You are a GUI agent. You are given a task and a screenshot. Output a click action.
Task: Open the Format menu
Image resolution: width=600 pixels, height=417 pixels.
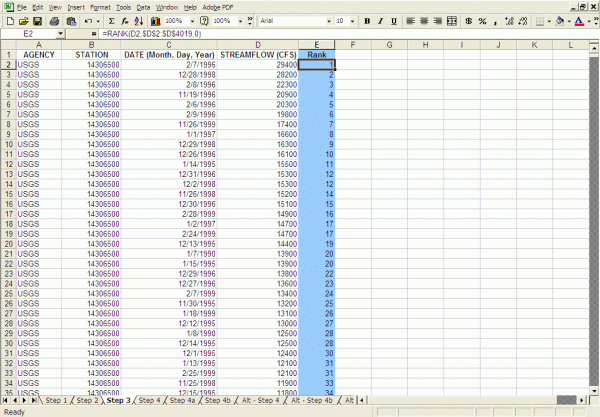[x=101, y=7]
